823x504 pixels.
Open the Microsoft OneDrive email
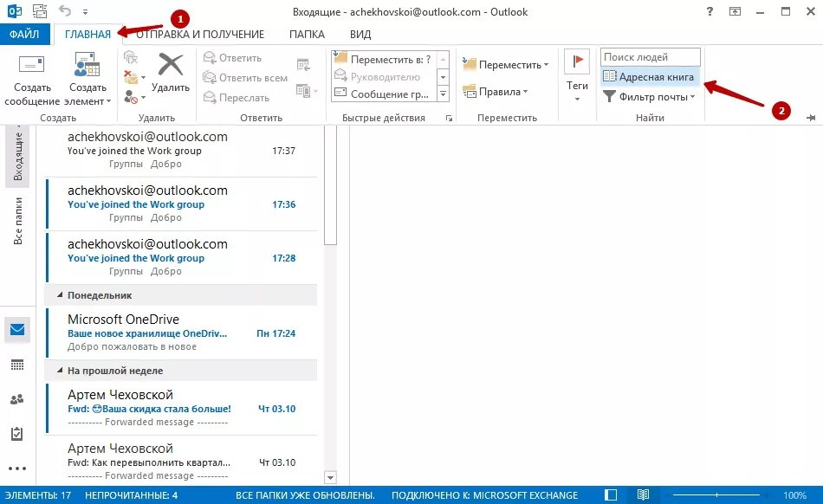(x=182, y=333)
